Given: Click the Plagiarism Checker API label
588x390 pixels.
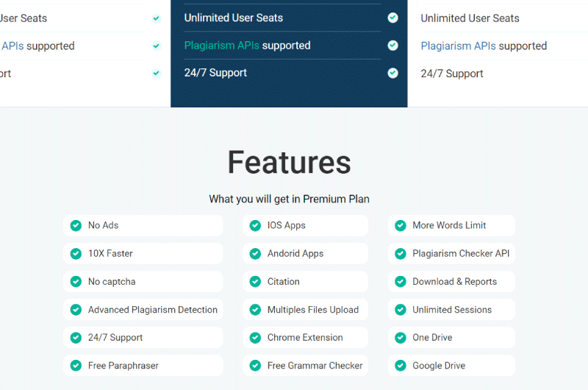Looking at the screenshot, I should tap(461, 253).
